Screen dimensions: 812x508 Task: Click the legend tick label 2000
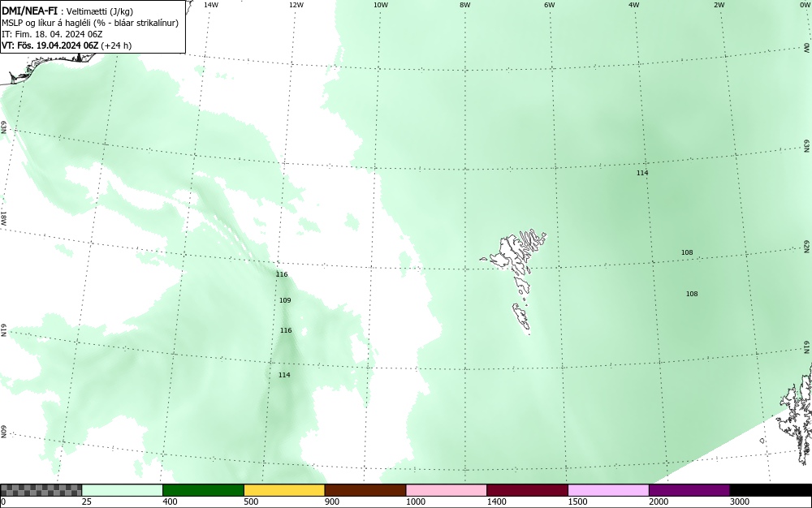click(x=659, y=502)
